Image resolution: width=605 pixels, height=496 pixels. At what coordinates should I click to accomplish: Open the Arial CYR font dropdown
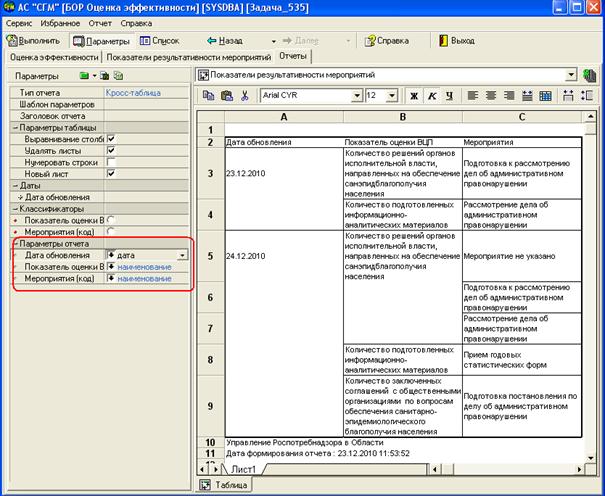357,95
